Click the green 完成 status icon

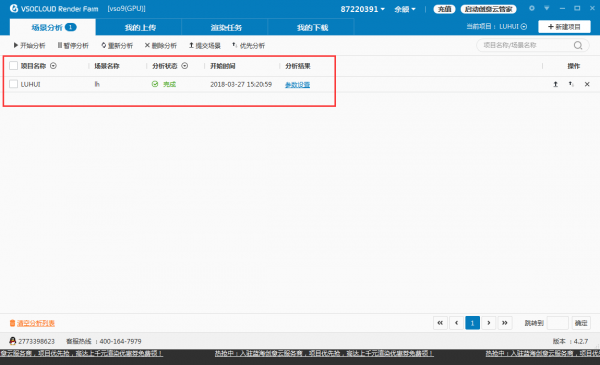pos(155,84)
